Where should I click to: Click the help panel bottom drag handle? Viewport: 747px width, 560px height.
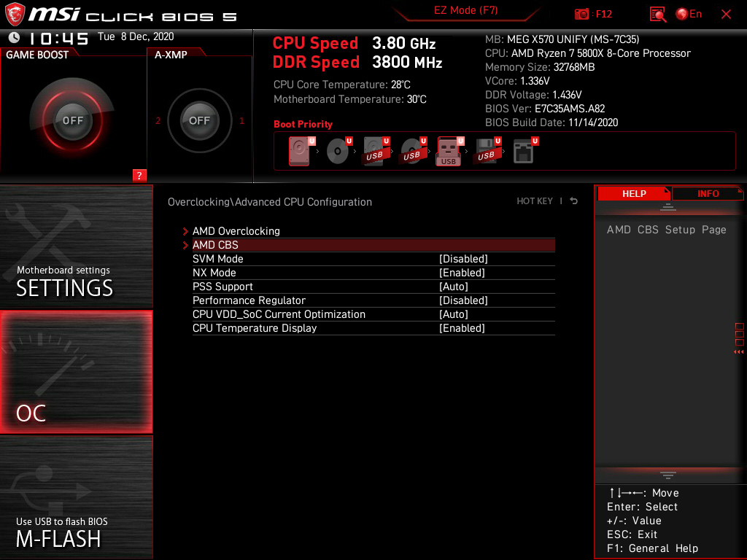point(668,475)
